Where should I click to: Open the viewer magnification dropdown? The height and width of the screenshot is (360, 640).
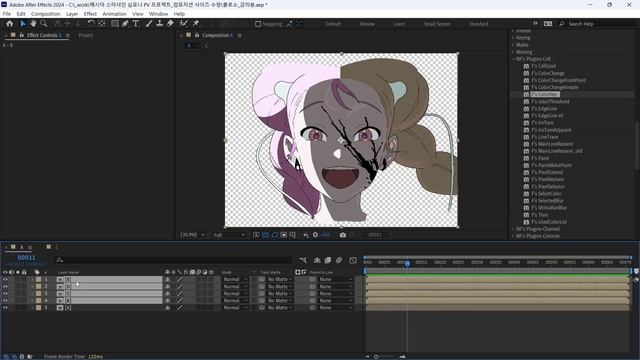point(192,235)
